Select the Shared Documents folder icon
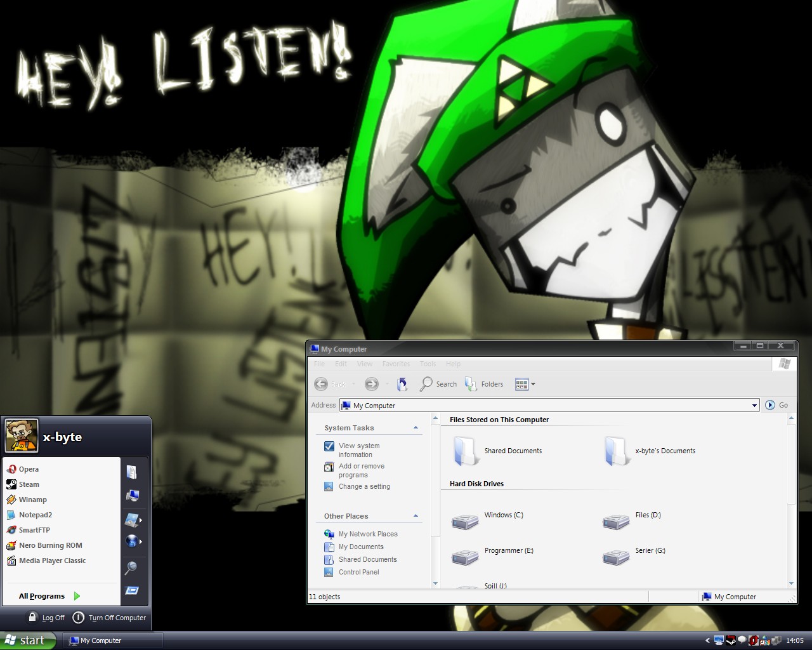This screenshot has width=812, height=650. [x=465, y=451]
